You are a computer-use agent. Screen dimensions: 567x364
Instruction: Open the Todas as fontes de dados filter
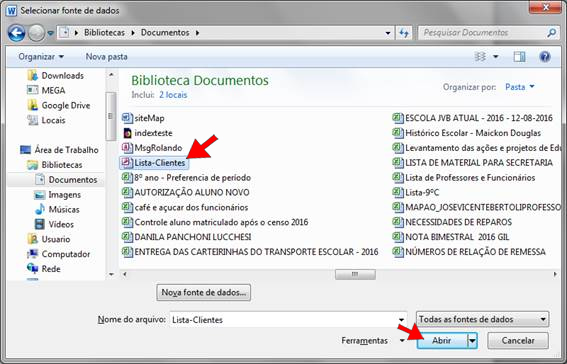[x=482, y=319]
